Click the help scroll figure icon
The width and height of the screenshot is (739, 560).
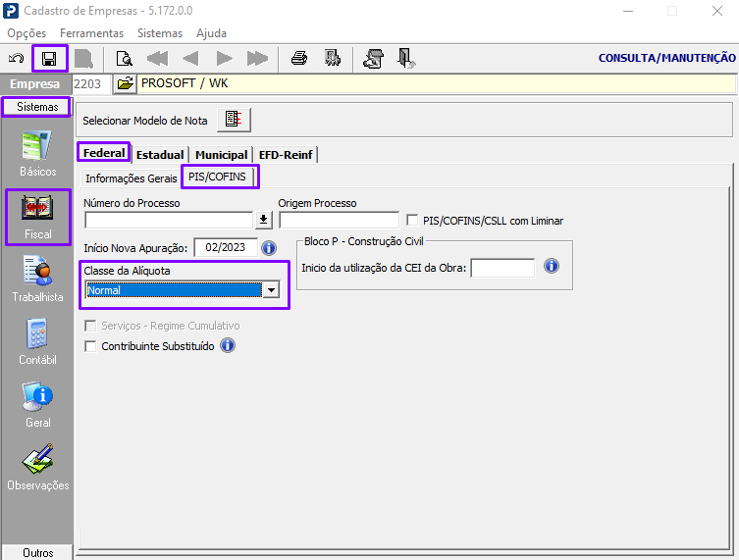pyautogui.click(x=373, y=59)
